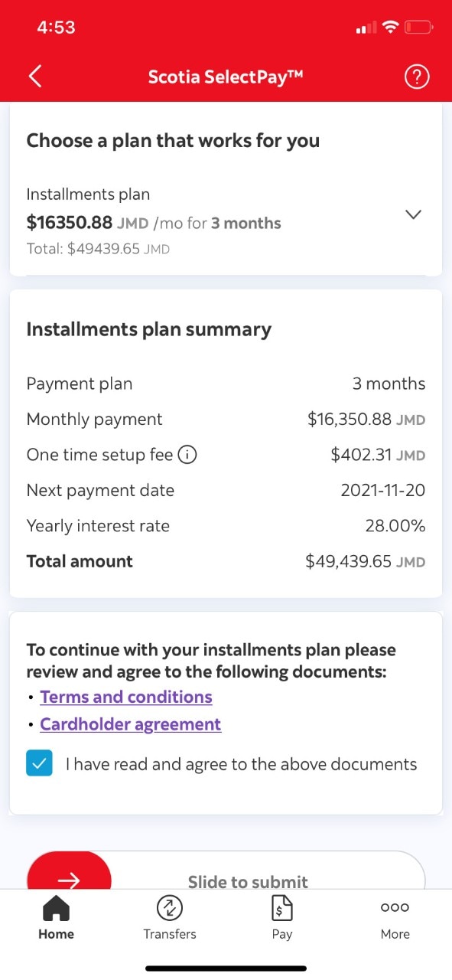Go back using the header arrow
452x980 pixels.
click(35, 77)
